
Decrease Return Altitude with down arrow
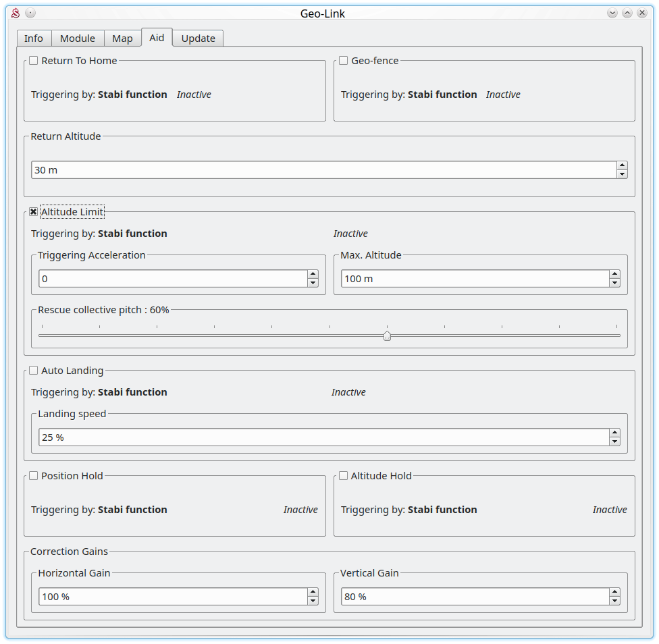(x=622, y=174)
